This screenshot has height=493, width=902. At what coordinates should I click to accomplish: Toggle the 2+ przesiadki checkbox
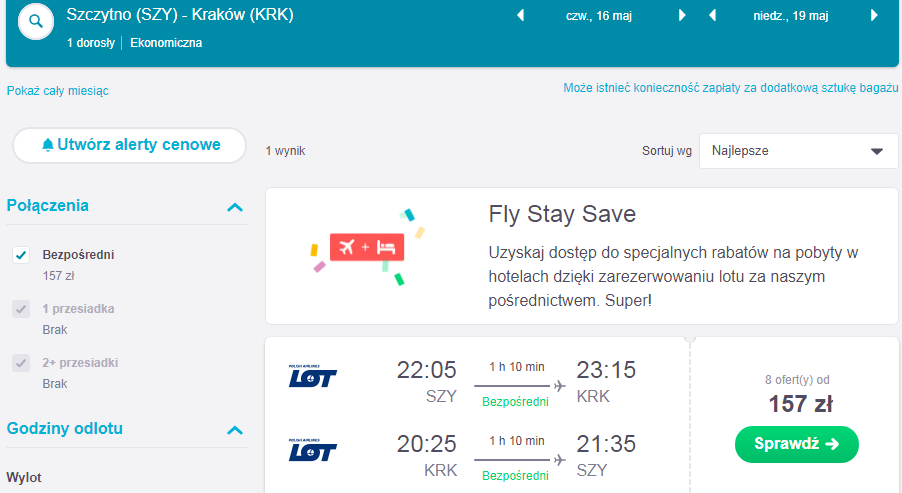pyautogui.click(x=21, y=363)
